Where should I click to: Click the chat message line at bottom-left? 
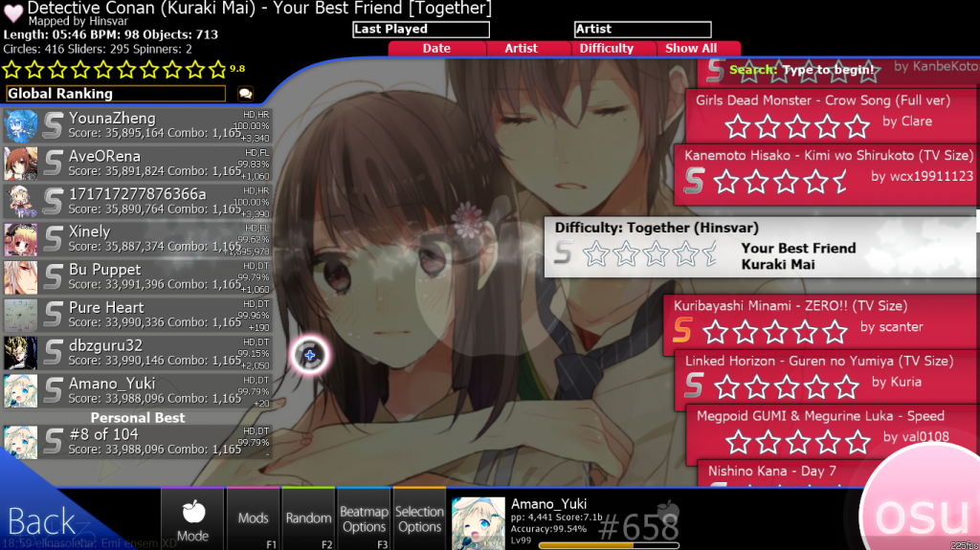(x=91, y=543)
